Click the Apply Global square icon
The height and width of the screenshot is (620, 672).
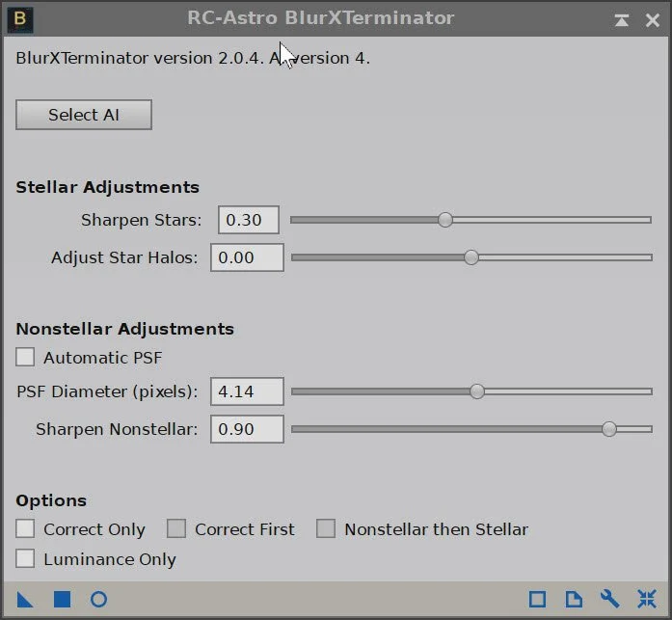coord(62,599)
